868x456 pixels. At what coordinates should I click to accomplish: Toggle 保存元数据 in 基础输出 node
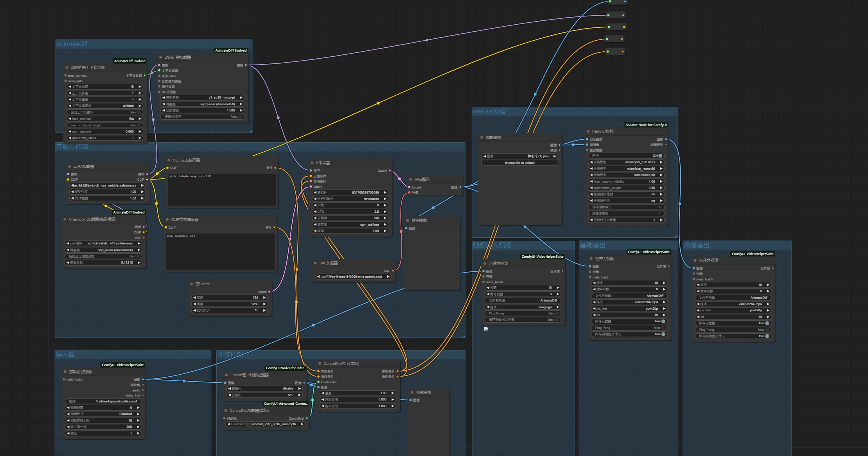coord(629,321)
